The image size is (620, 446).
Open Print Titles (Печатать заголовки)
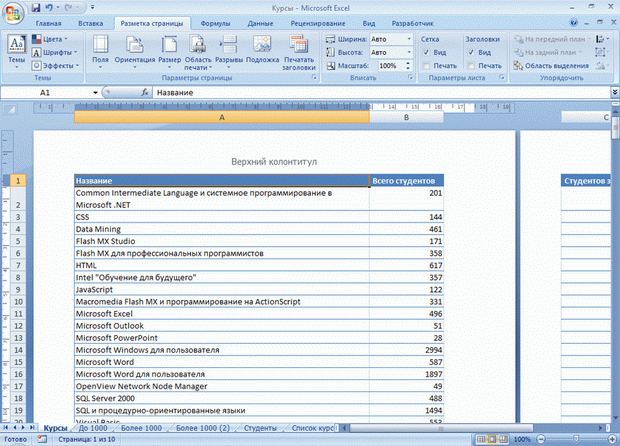coord(299,52)
